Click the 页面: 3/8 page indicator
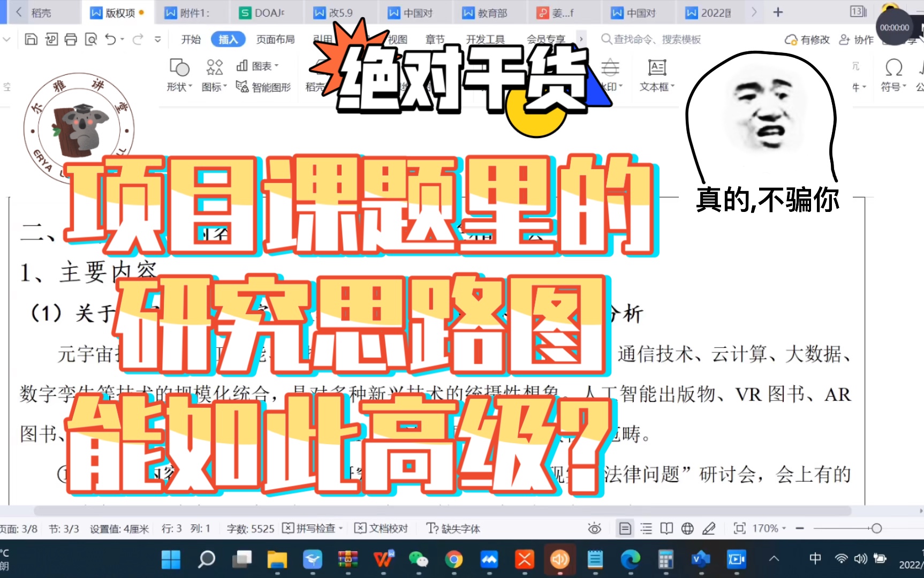 (19, 529)
